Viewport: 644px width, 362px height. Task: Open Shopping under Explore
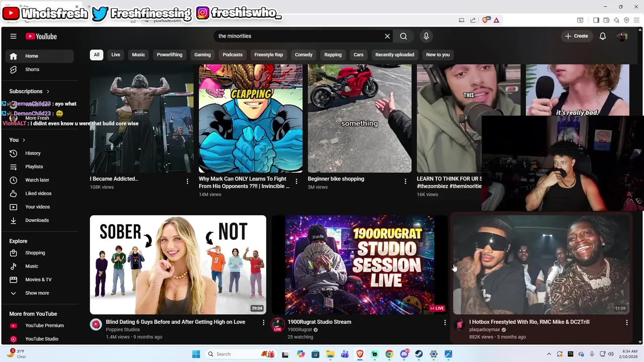tap(40, 253)
